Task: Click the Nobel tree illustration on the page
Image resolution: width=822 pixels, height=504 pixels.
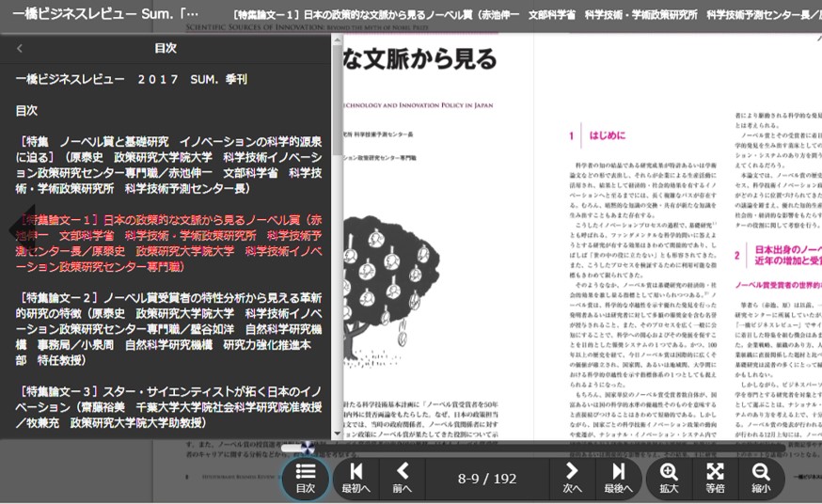Action: point(391,291)
